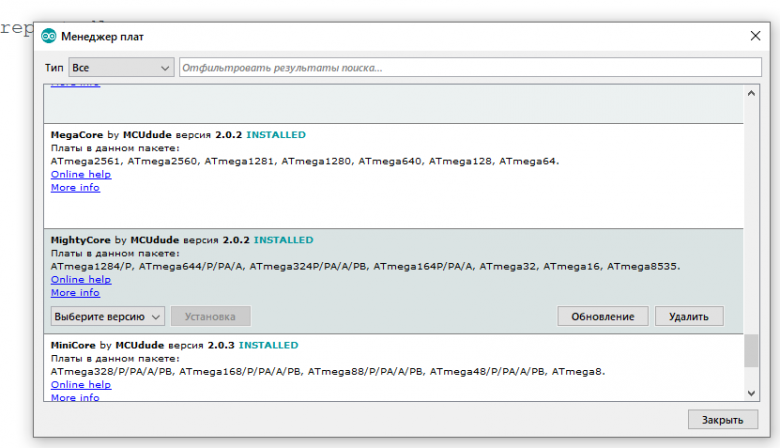The height and width of the screenshot is (448, 780).
Task: Click the disabled Установка button
Action: pos(210,316)
